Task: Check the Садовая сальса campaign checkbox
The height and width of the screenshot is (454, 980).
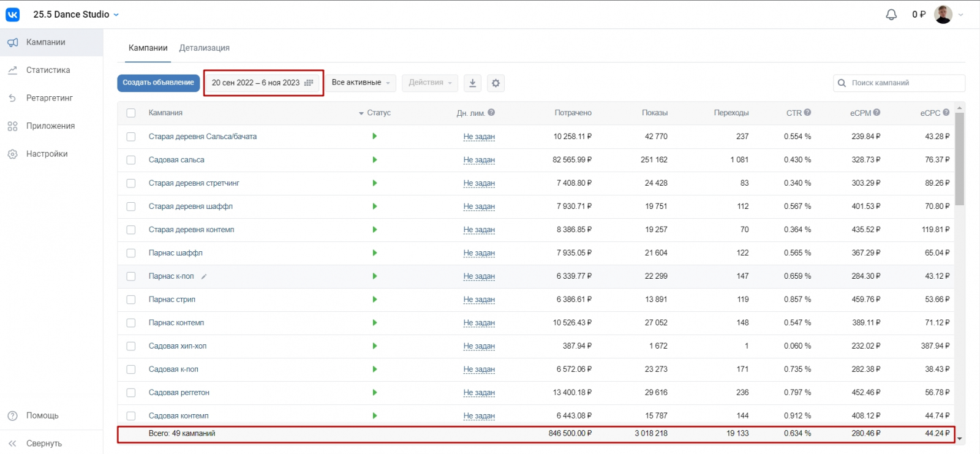Action: coord(131,160)
